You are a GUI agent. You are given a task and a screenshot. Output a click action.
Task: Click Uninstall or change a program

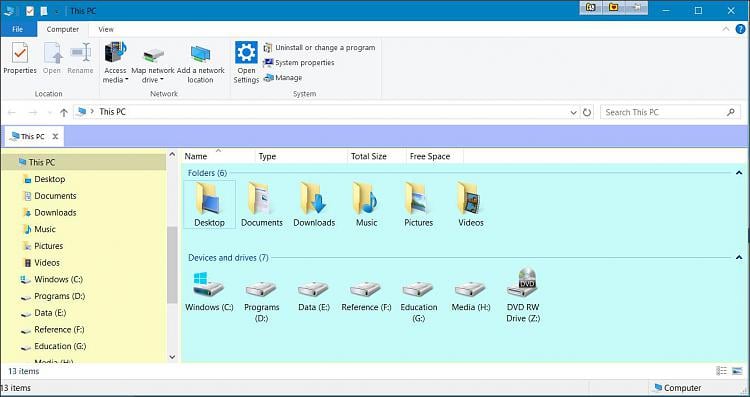pyautogui.click(x=319, y=47)
